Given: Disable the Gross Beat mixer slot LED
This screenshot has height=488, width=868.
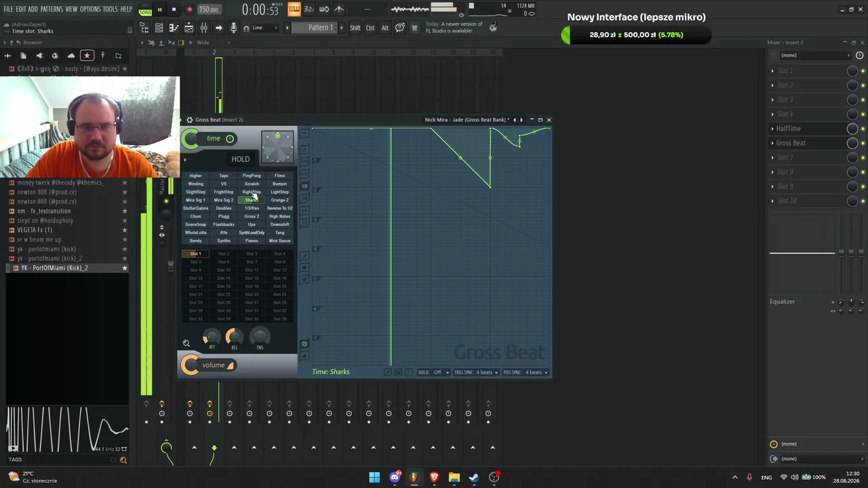Looking at the screenshot, I should point(863,143).
